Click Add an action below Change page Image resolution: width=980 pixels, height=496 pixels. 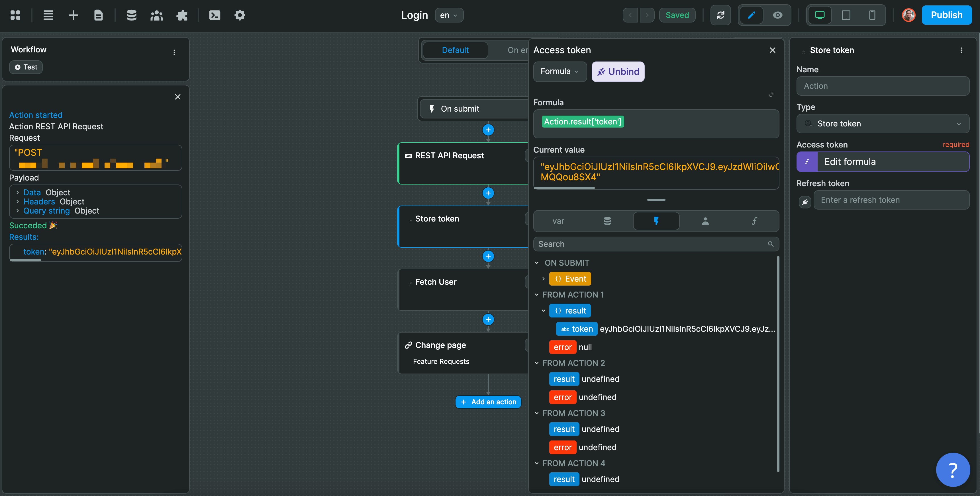488,402
